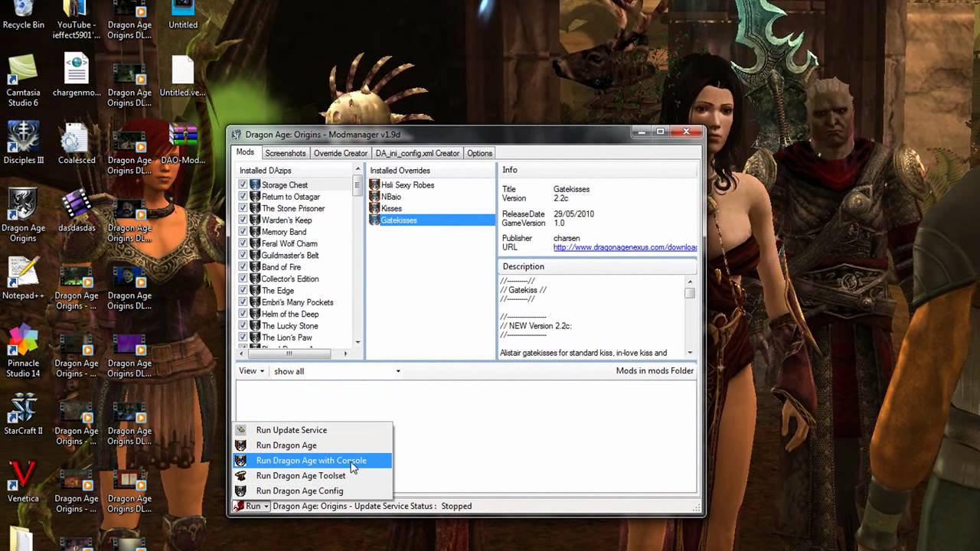Launch StarCraft II from the desktop
Image resolution: width=980 pixels, height=551 pixels.
tap(22, 408)
